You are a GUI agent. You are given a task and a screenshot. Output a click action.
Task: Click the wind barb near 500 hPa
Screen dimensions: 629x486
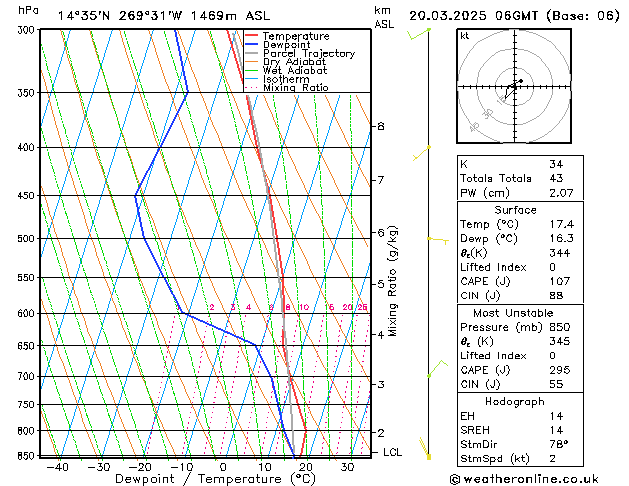click(x=436, y=239)
